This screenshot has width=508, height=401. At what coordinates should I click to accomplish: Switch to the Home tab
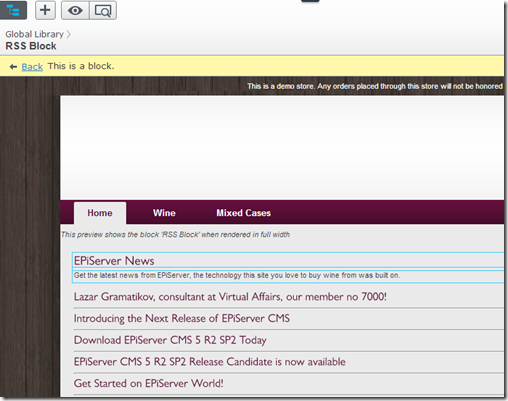click(x=100, y=213)
